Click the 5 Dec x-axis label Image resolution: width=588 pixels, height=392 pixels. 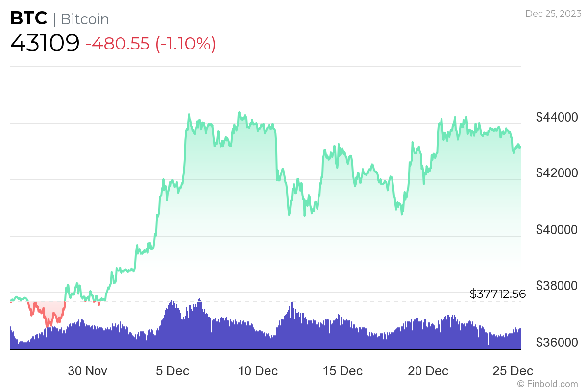coord(172,371)
